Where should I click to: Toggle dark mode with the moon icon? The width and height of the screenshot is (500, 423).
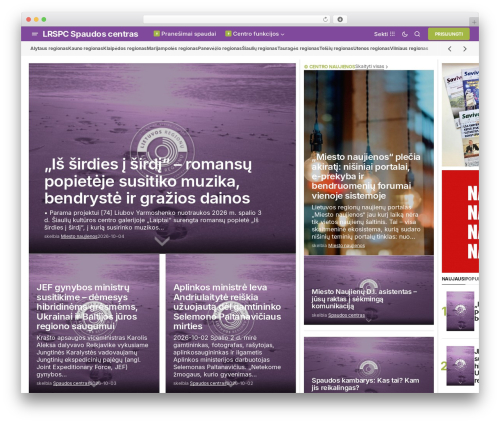[405, 34]
